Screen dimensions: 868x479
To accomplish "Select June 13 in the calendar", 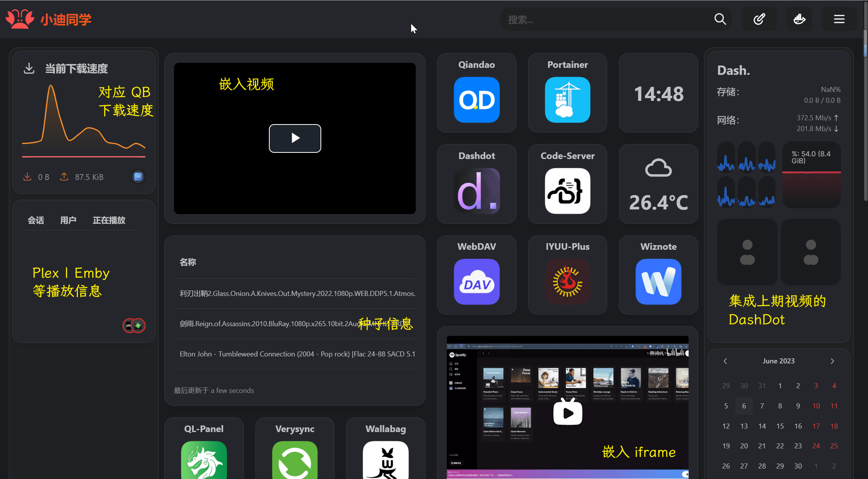I will pos(744,426).
